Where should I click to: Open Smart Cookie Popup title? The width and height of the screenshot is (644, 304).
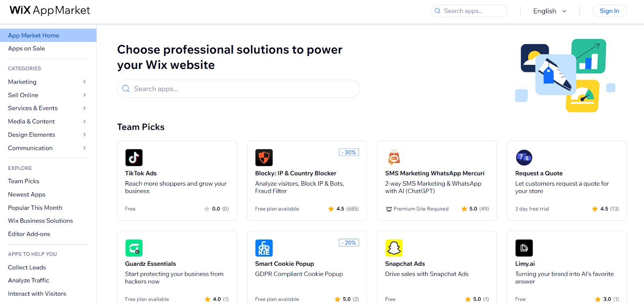click(x=285, y=264)
